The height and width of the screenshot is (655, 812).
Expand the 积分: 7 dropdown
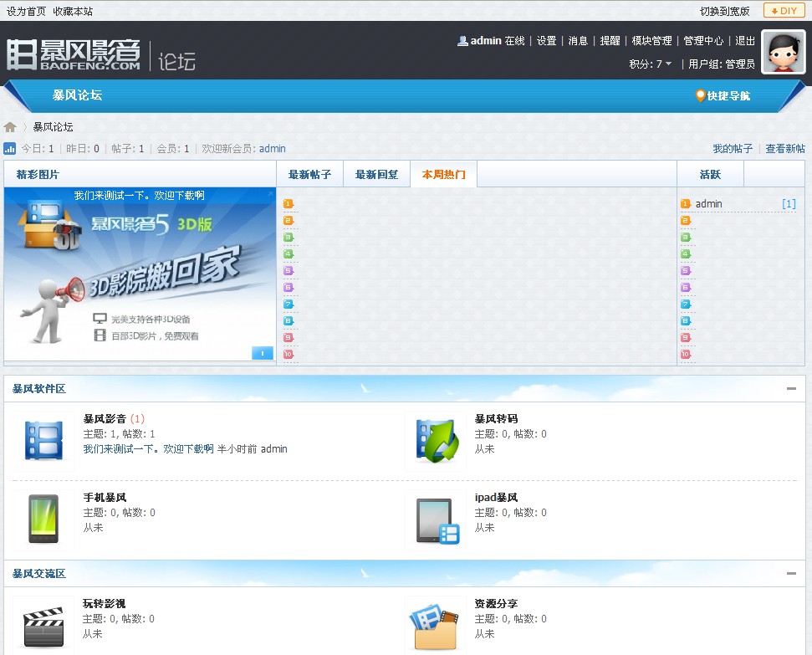pos(651,64)
